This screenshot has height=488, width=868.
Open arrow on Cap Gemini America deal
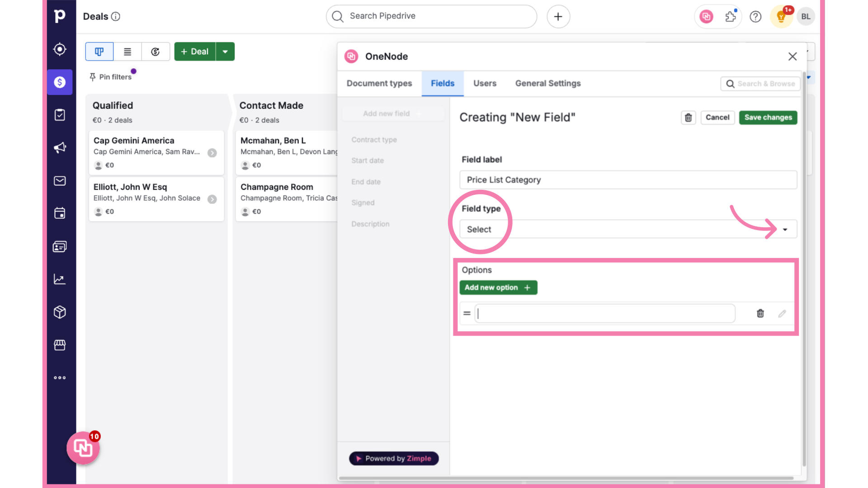212,153
